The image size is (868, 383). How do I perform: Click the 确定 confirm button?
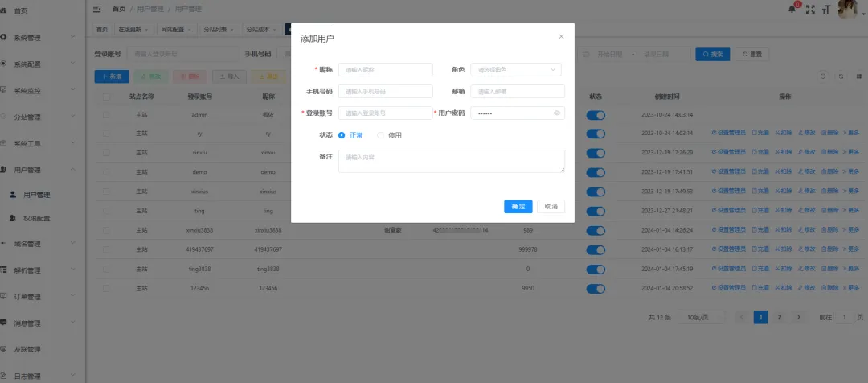(518, 207)
